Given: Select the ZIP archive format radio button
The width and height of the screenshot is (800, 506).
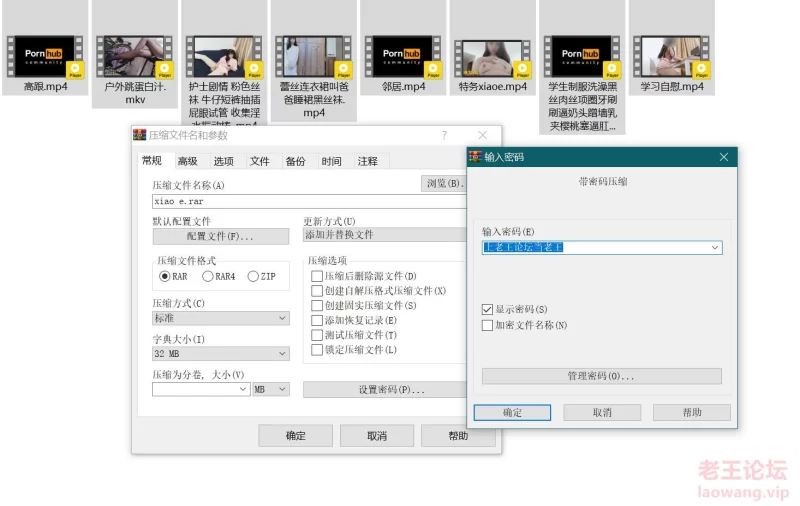Looking at the screenshot, I should click(253, 276).
